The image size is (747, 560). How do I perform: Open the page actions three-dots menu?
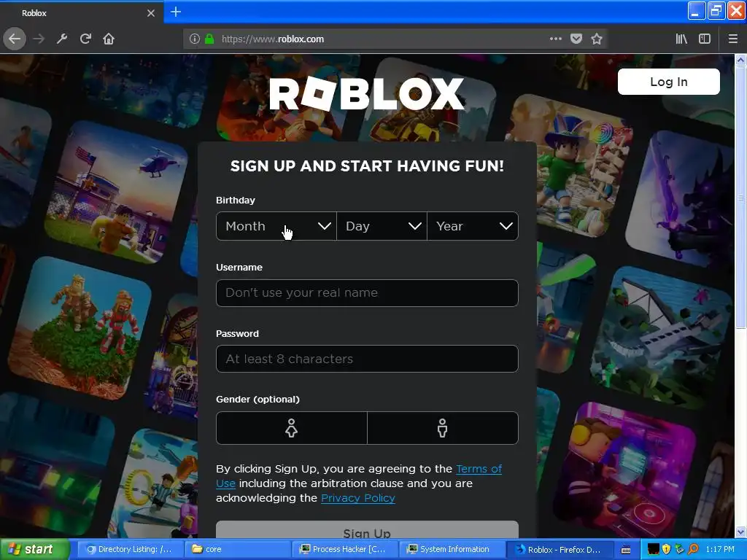pyautogui.click(x=555, y=39)
